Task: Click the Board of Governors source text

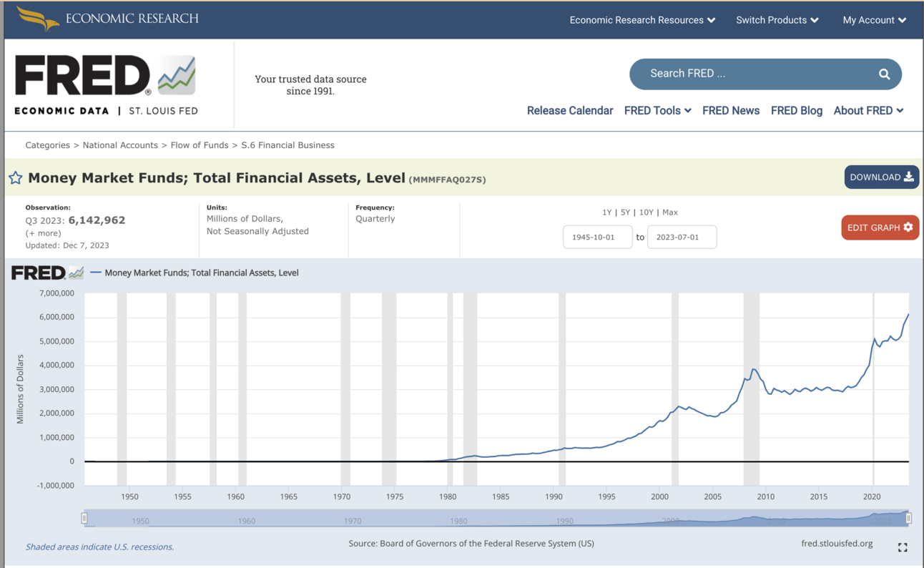Action: [x=471, y=544]
